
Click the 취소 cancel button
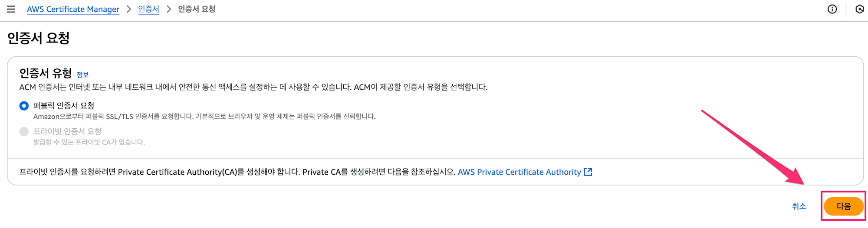coord(799,206)
